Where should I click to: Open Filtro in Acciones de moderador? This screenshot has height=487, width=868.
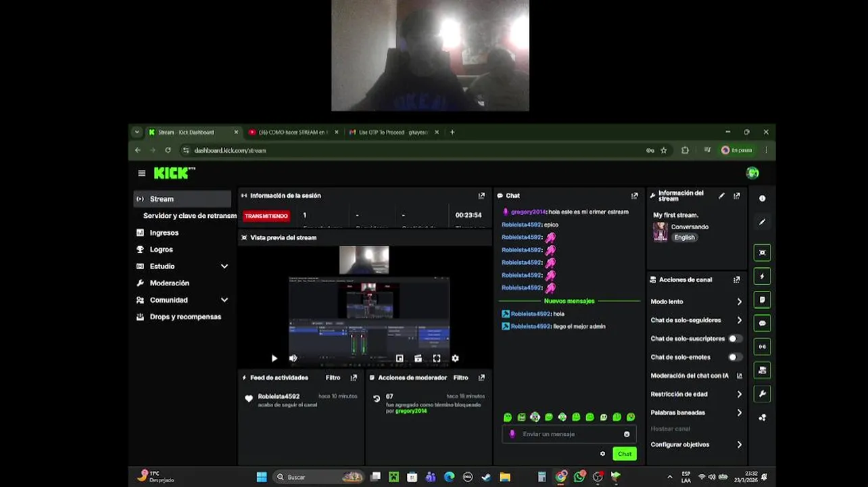(461, 377)
